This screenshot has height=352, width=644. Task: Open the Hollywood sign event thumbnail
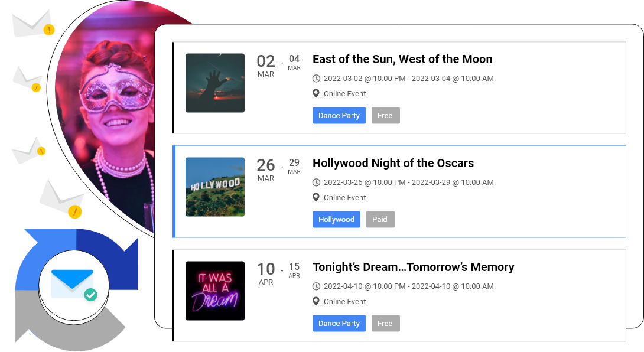pos(215,187)
